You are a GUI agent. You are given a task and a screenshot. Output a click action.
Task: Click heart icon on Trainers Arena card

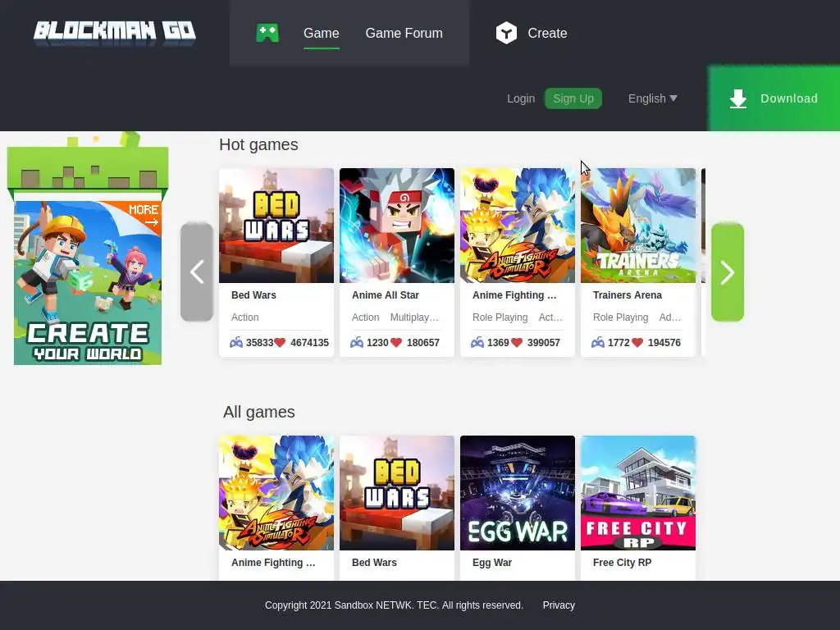(637, 343)
